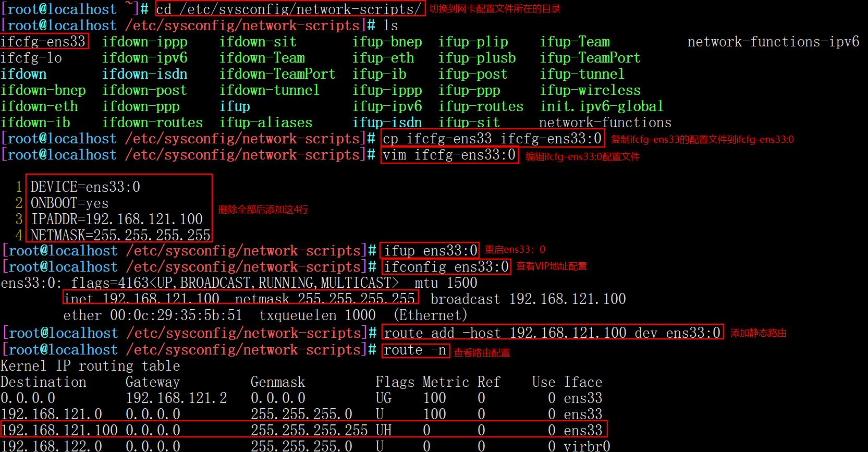This screenshot has height=452, width=868.
Task: Click the route -n command
Action: pos(415,350)
